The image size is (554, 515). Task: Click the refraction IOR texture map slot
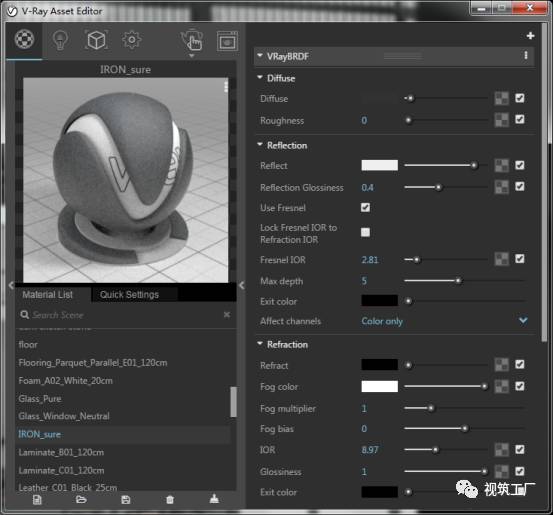pos(501,450)
